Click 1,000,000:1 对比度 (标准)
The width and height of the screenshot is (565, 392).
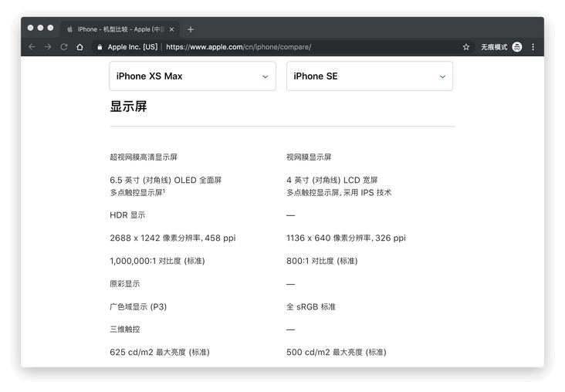click(157, 261)
